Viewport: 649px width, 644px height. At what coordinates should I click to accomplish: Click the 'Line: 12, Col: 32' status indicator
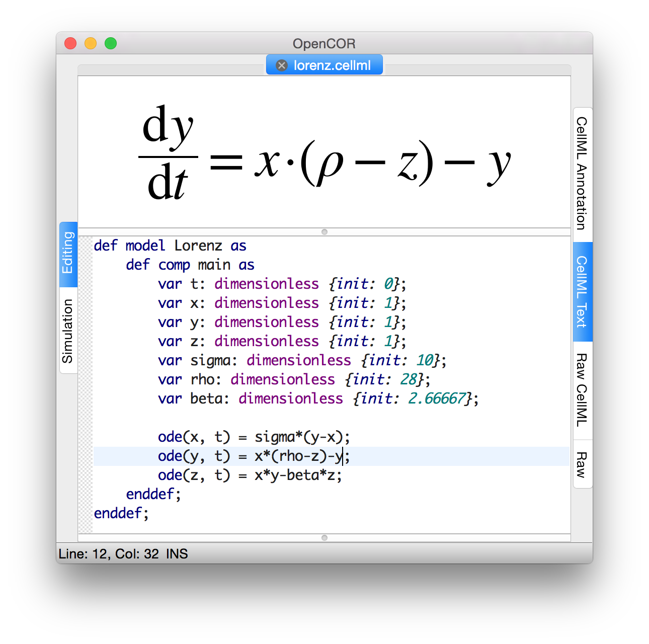[109, 554]
